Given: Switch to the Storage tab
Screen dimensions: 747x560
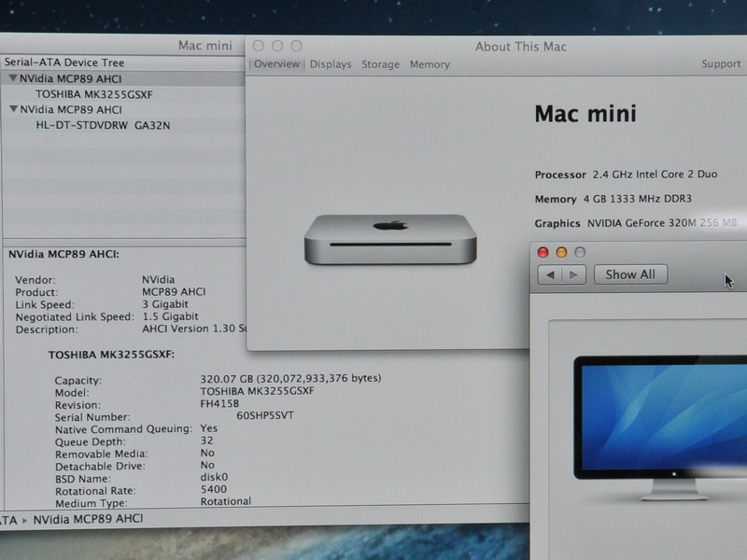Looking at the screenshot, I should click(x=380, y=64).
